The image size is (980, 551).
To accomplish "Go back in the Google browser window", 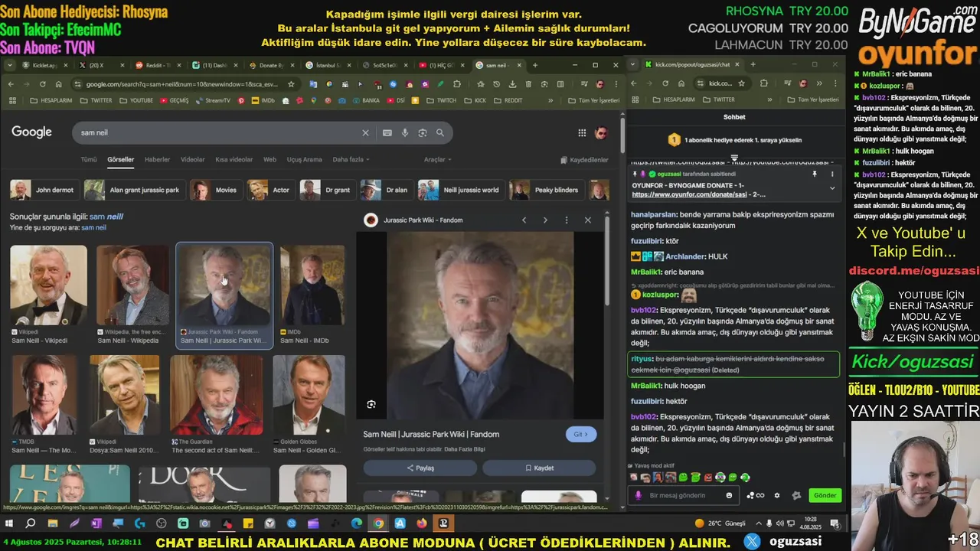I will [11, 84].
